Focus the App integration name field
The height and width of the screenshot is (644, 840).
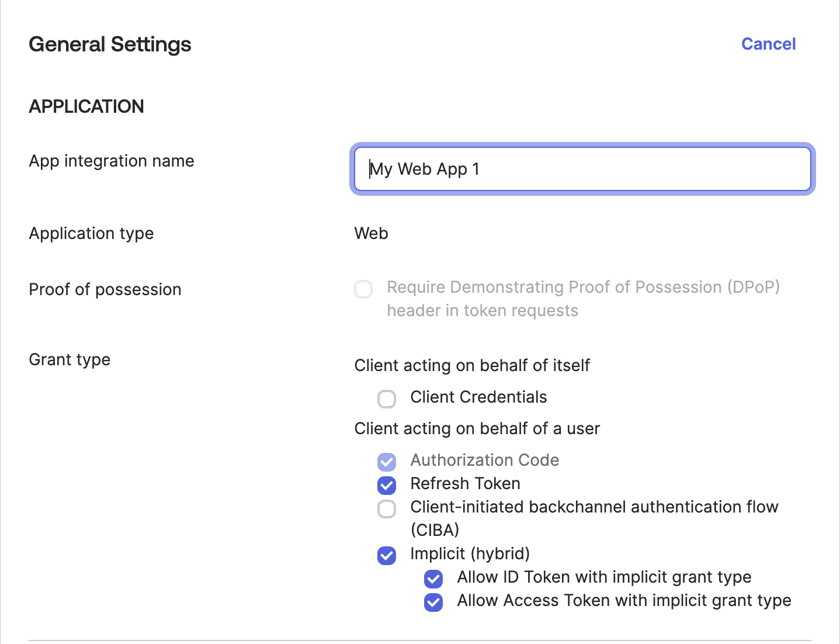582,169
